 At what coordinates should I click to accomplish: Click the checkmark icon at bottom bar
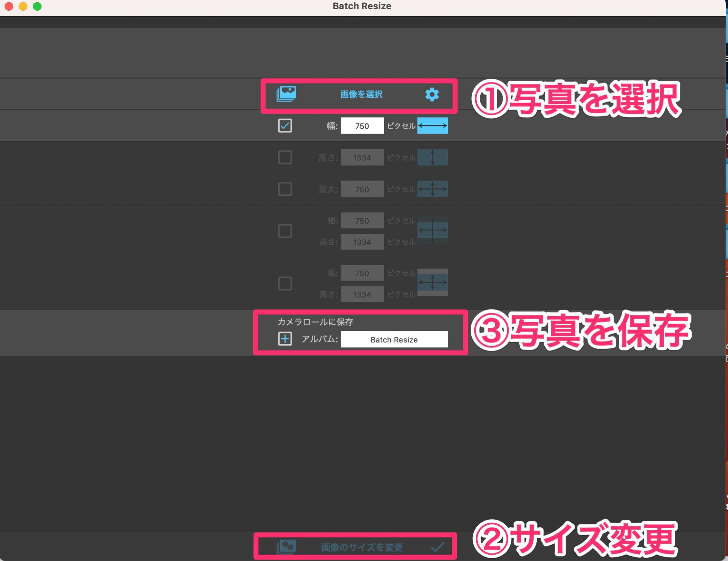(x=438, y=547)
